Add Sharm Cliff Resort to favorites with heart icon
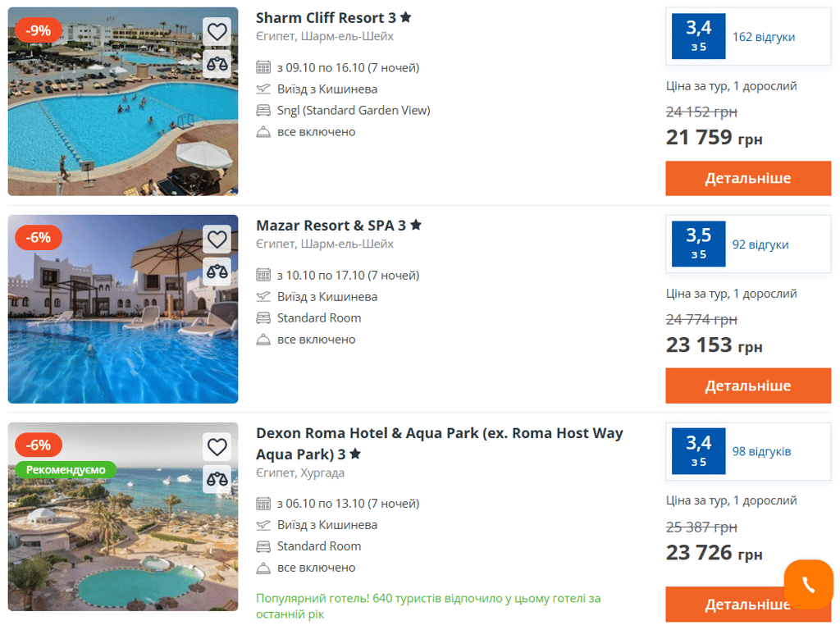This screenshot has height=630, width=840. (217, 31)
